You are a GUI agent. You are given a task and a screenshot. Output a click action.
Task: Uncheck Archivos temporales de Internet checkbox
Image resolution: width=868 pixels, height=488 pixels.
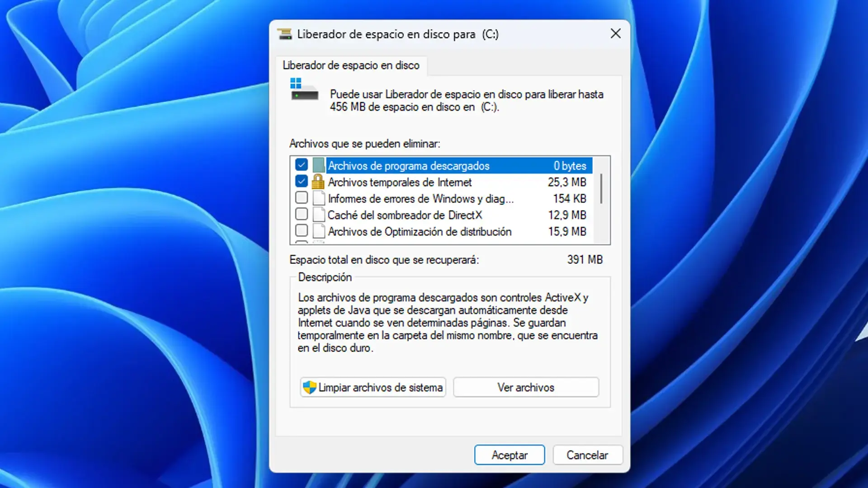302,182
